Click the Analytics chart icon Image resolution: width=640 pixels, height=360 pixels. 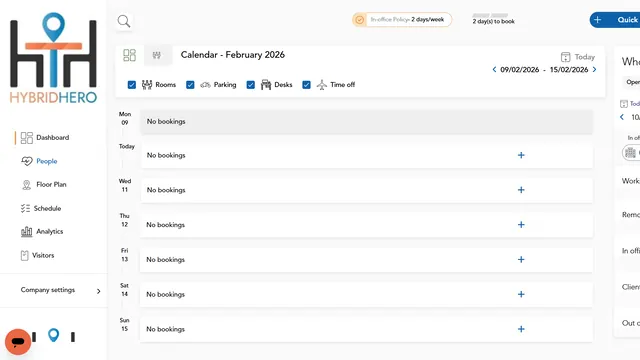pos(27,232)
